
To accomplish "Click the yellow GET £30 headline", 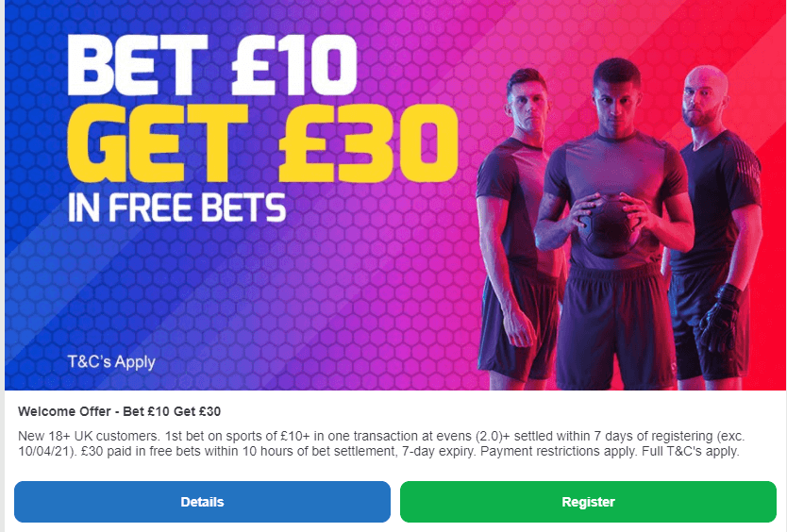I will click(x=262, y=143).
